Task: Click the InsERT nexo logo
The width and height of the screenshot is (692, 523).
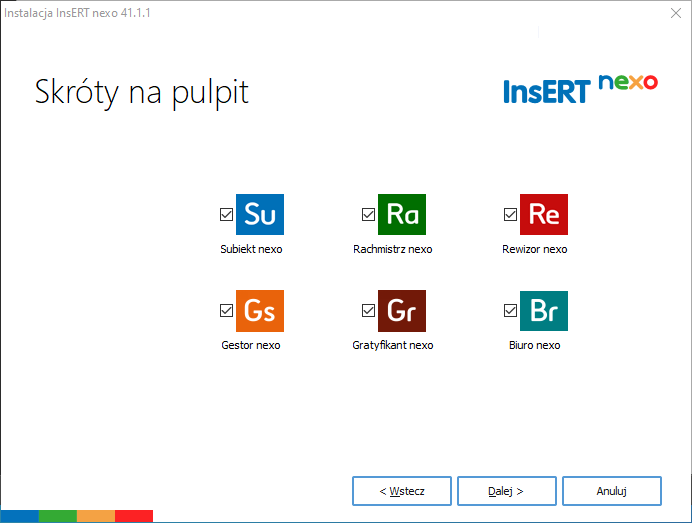Action: click(580, 89)
